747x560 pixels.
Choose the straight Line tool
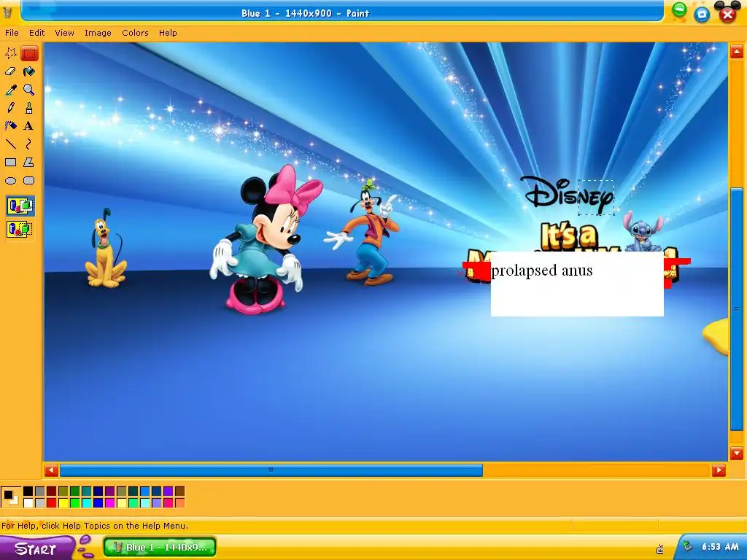(10, 144)
